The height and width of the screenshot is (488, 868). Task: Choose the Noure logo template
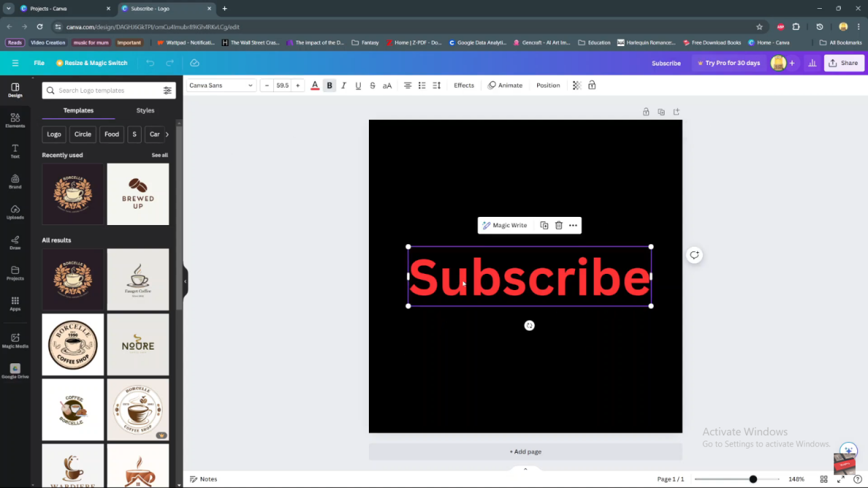[138, 344]
